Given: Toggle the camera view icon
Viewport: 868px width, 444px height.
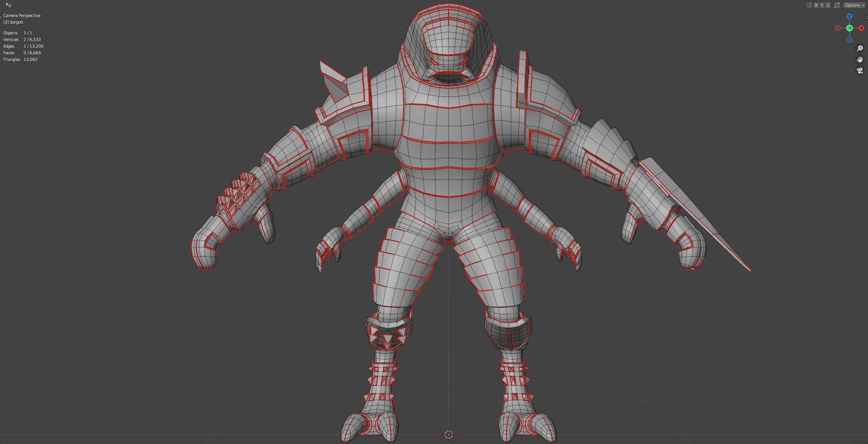Looking at the screenshot, I should tap(860, 71).
